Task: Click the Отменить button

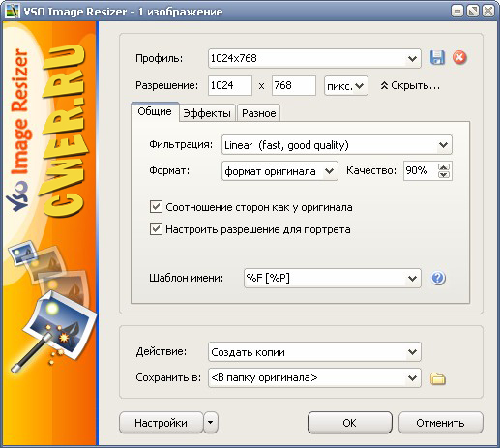Action: (x=441, y=423)
